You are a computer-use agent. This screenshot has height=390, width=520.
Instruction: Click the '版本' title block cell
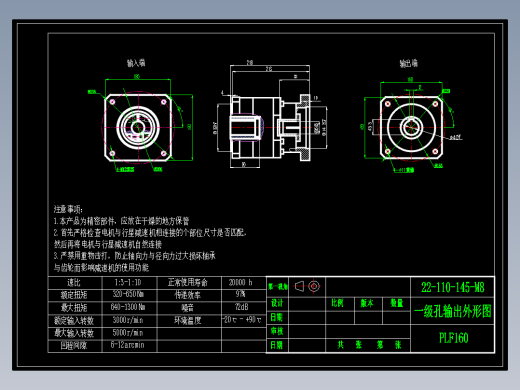pyautogui.click(x=368, y=303)
